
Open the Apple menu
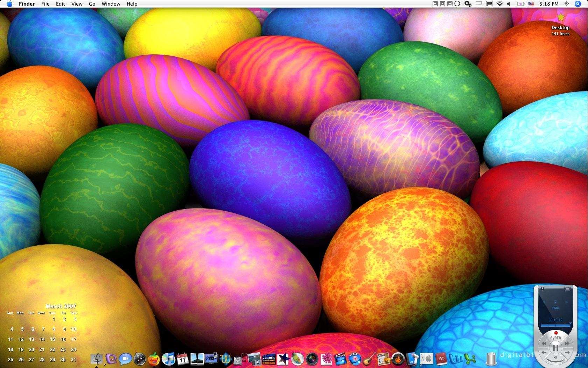coord(9,4)
